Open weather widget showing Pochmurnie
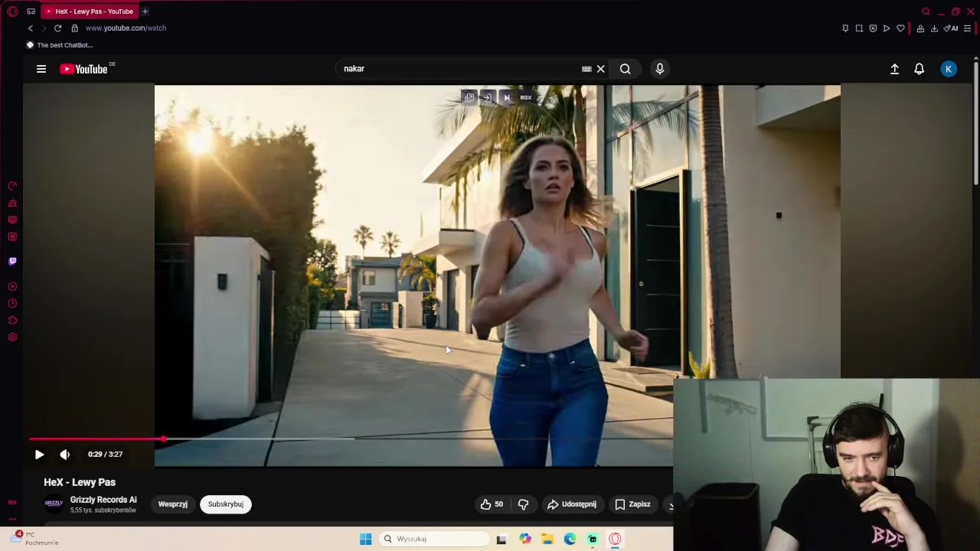The width and height of the screenshot is (980, 551). pyautogui.click(x=34, y=539)
